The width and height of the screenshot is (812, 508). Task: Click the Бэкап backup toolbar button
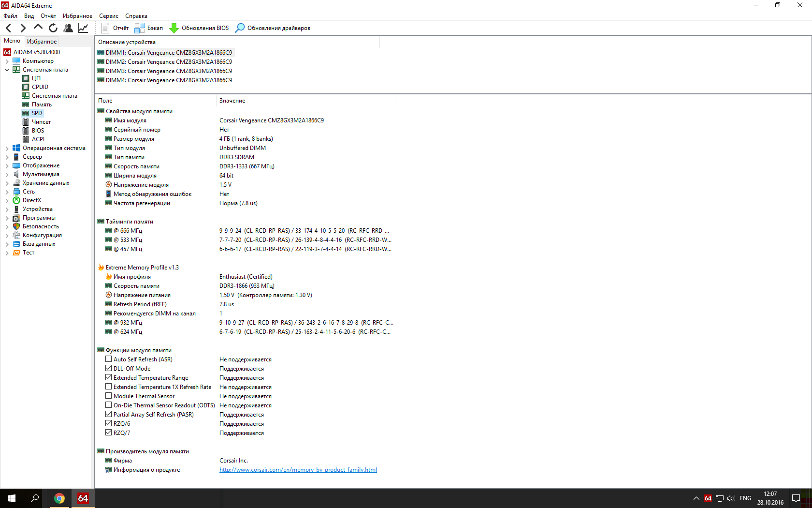coord(149,28)
